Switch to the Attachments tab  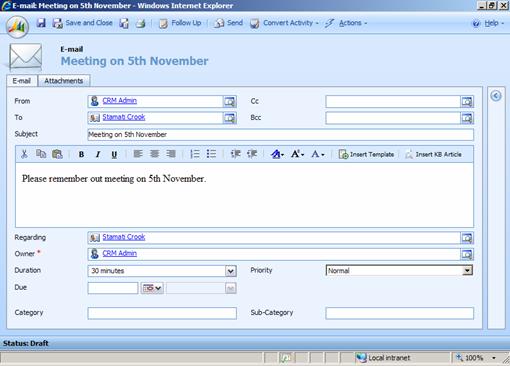click(x=63, y=81)
